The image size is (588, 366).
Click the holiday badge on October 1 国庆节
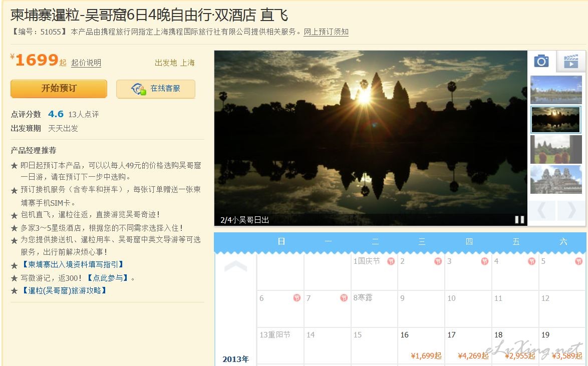[x=391, y=261]
